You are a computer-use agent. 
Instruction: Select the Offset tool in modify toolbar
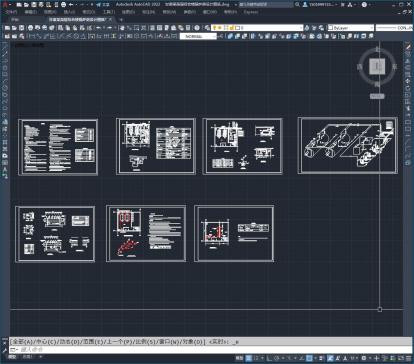[x=408, y=68]
